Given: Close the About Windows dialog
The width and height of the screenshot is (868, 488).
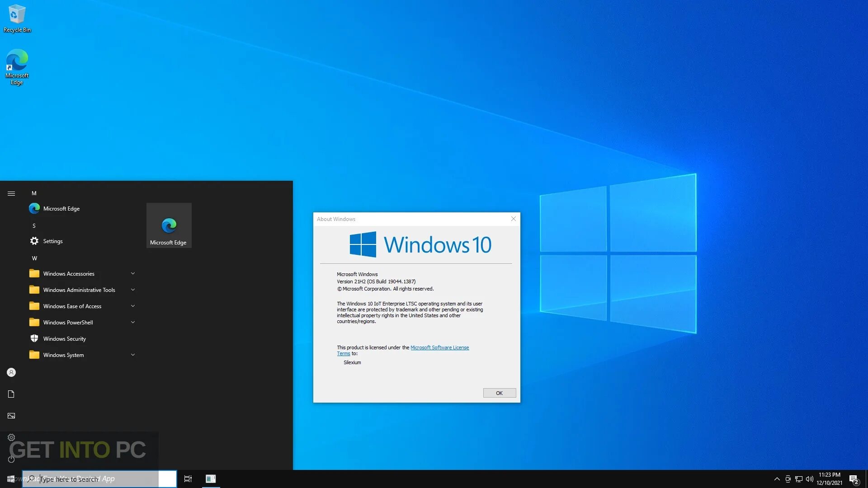Looking at the screenshot, I should tap(513, 219).
